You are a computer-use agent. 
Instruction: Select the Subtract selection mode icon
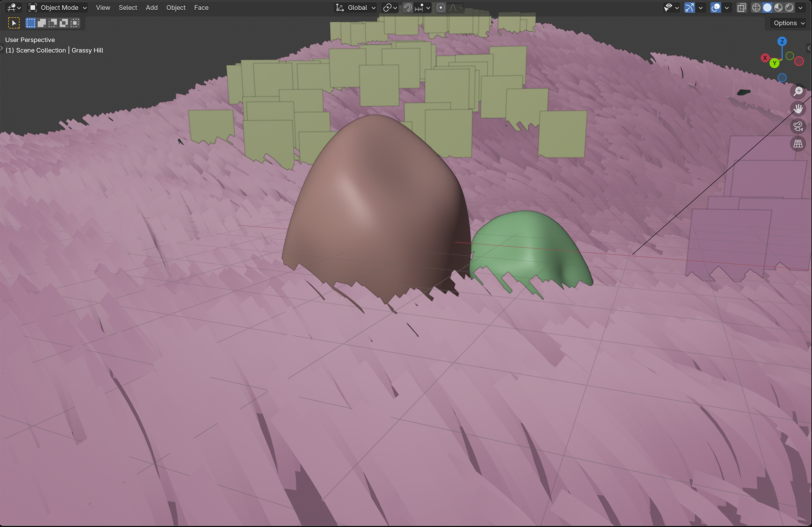coord(52,23)
